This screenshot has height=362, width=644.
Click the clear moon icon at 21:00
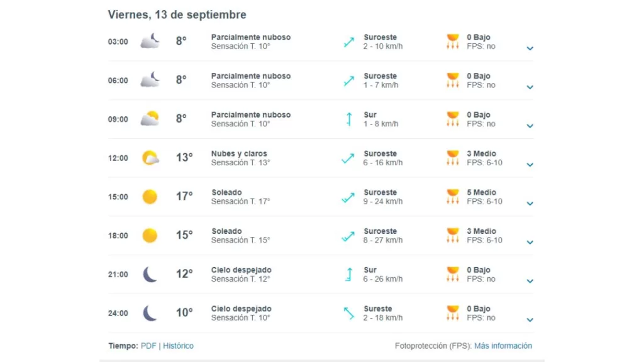[150, 275]
